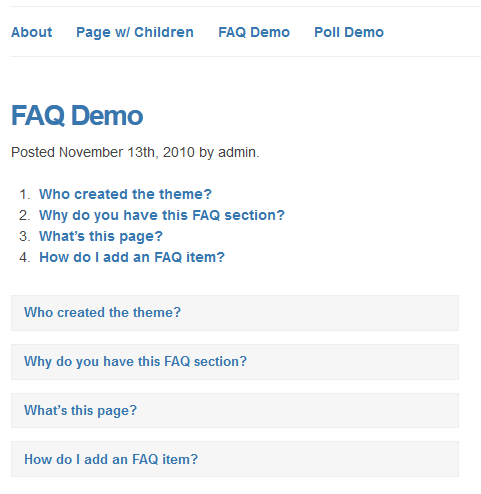Follow 'How do I add an FAQ item?' list link
This screenshot has width=481, height=494.
pyautogui.click(x=132, y=257)
